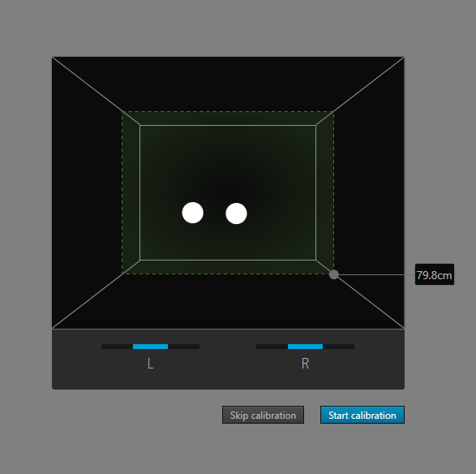This screenshot has height=474, width=476.
Task: Click the R eye label
Action: (x=305, y=364)
